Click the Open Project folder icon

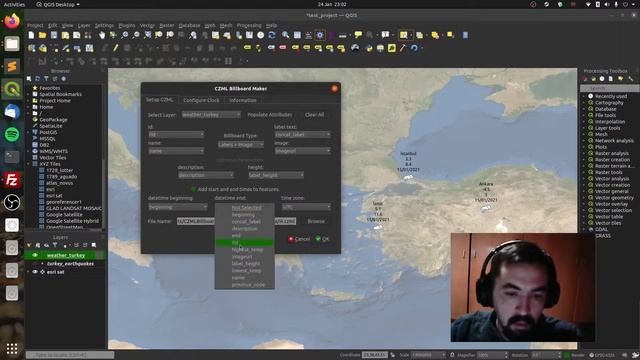pos(42,36)
